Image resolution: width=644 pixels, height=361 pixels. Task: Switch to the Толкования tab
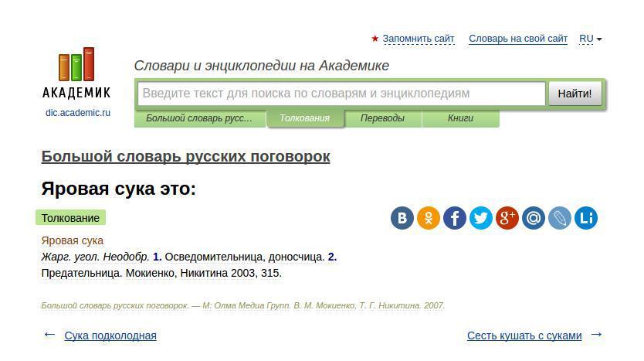point(305,118)
